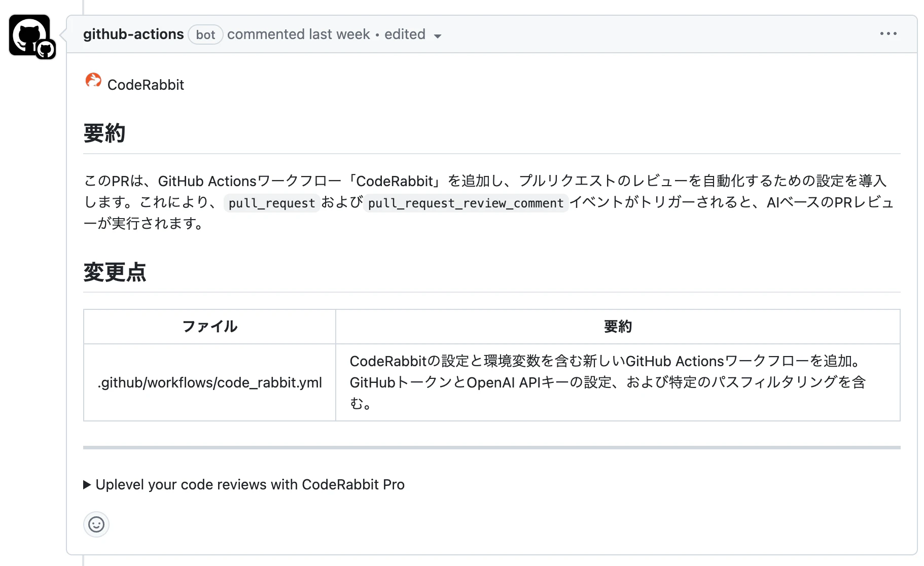Click the pull_request code snippet

(x=272, y=203)
